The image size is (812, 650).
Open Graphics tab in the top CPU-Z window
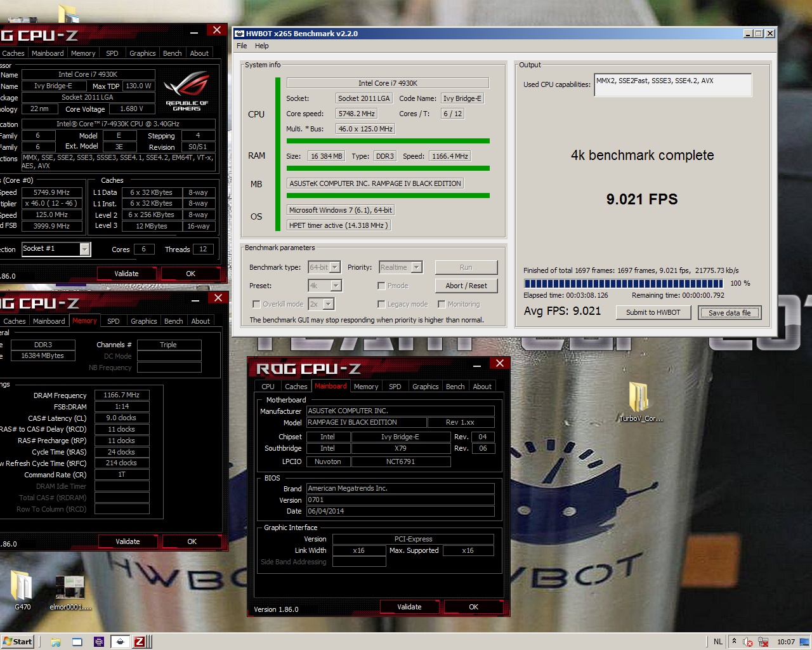click(142, 53)
